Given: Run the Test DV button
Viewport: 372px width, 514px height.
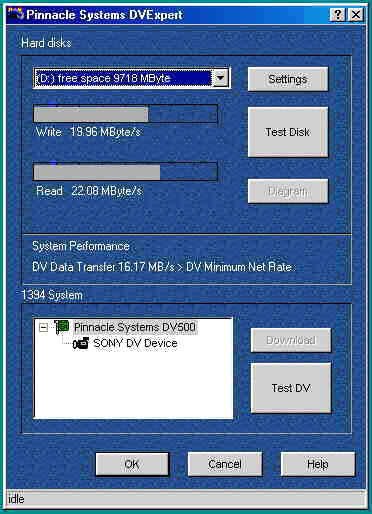Looking at the screenshot, I should pos(291,388).
